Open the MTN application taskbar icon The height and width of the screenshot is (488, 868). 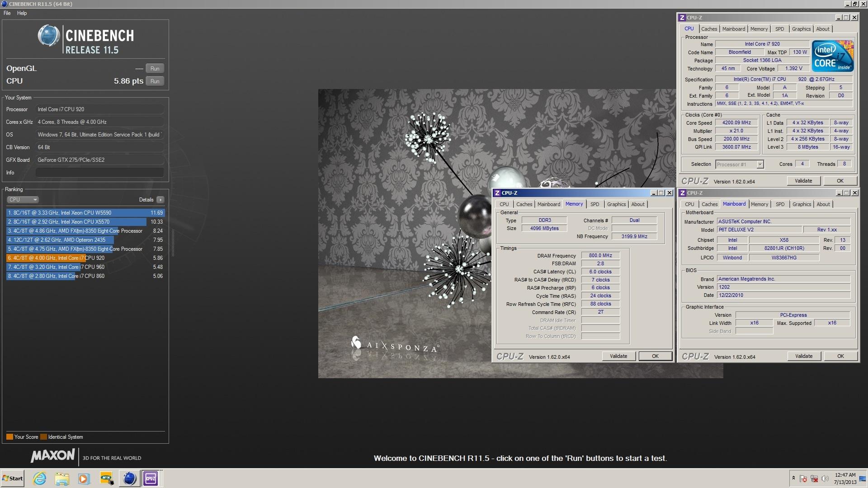[x=107, y=479]
